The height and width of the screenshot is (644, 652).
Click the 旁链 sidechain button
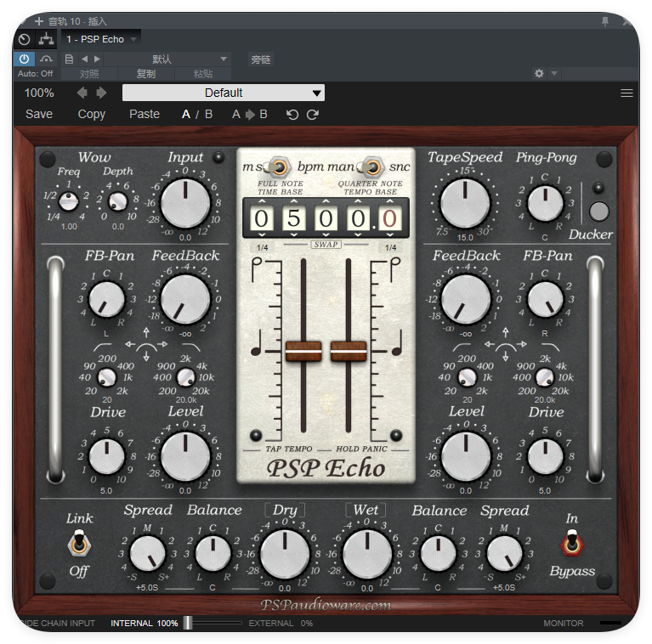coord(261,59)
